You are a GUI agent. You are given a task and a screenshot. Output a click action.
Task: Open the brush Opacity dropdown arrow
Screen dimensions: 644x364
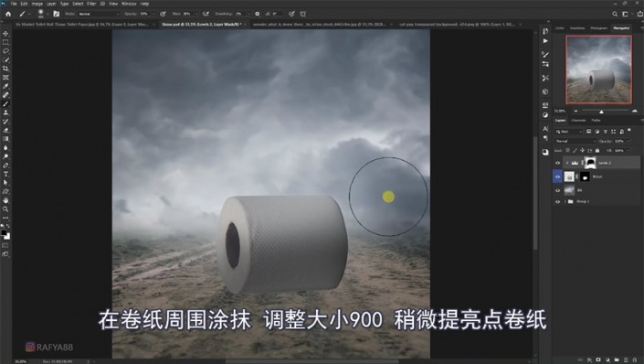pos(153,14)
